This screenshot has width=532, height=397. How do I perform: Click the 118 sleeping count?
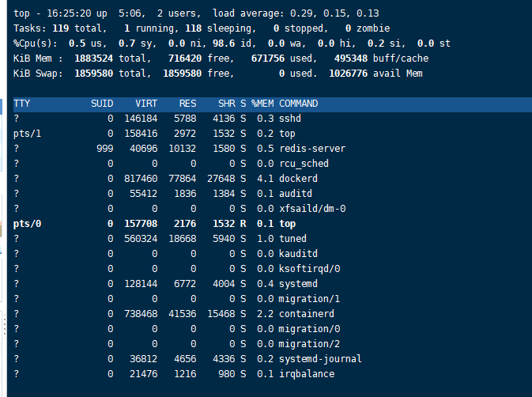tap(194, 28)
